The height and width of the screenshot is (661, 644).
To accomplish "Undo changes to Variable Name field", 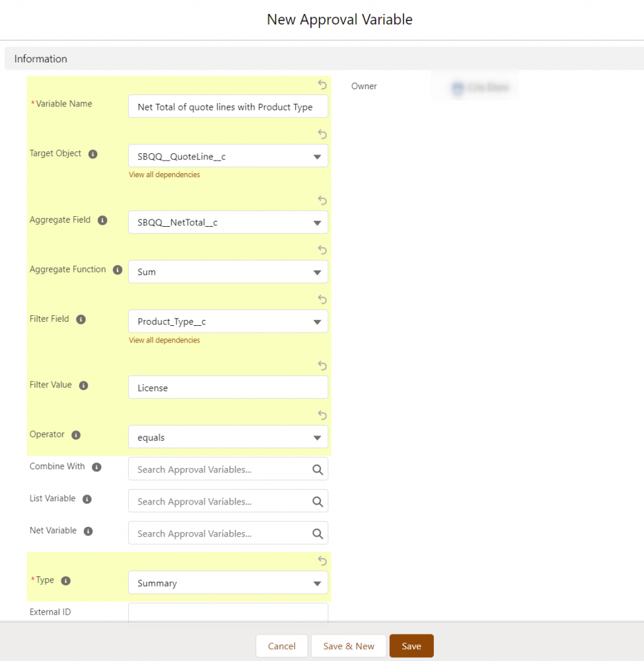I will [x=322, y=85].
